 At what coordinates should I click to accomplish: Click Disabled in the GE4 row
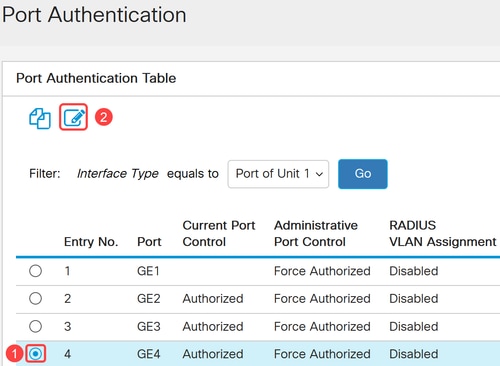(x=413, y=354)
